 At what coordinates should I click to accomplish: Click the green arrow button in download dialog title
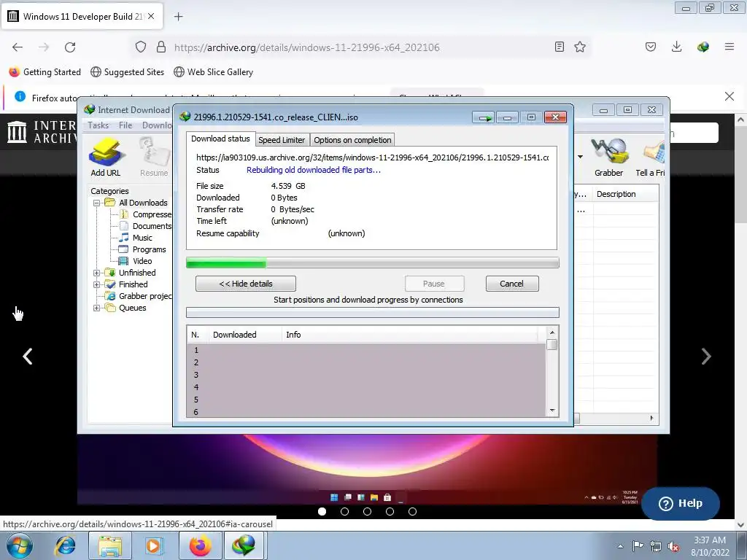(484, 117)
